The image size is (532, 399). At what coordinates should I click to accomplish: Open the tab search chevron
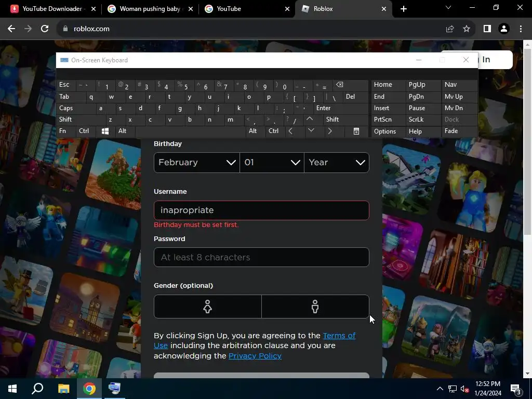click(x=448, y=7)
